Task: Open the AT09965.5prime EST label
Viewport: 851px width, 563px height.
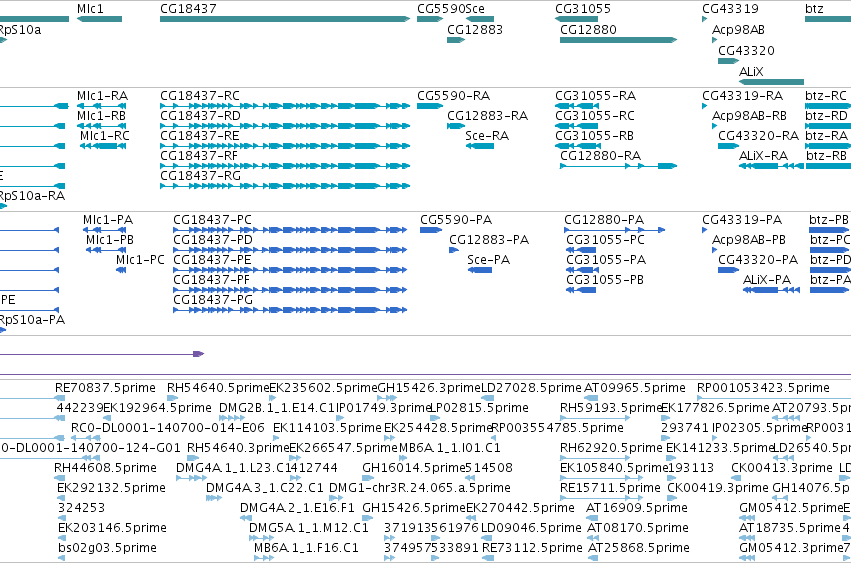Action: coord(635,388)
